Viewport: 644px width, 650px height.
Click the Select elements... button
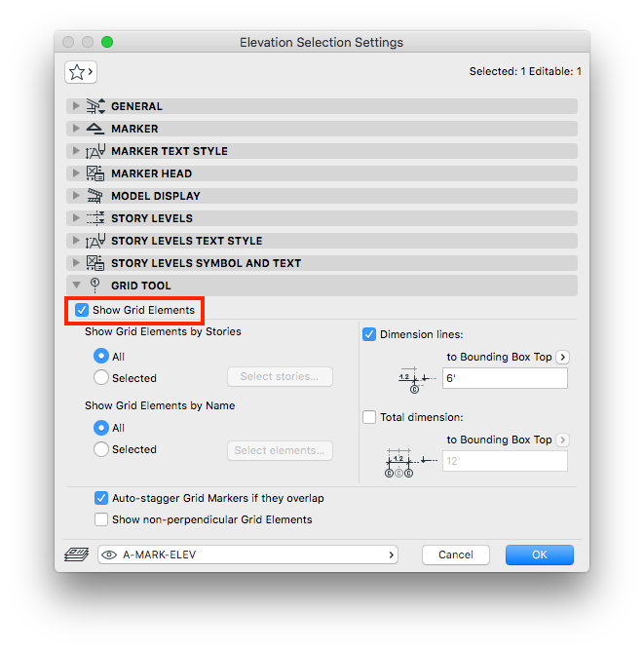click(x=280, y=450)
